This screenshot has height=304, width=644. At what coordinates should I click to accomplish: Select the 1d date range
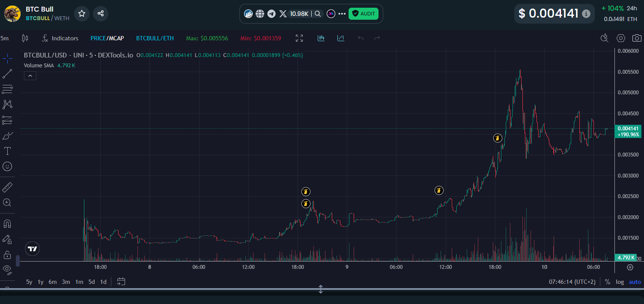point(103,282)
